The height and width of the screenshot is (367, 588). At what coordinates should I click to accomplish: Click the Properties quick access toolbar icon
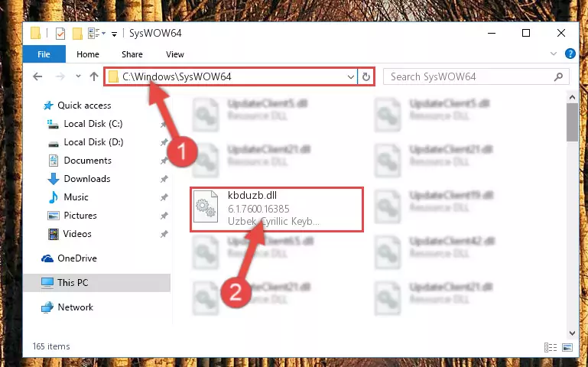pos(60,34)
